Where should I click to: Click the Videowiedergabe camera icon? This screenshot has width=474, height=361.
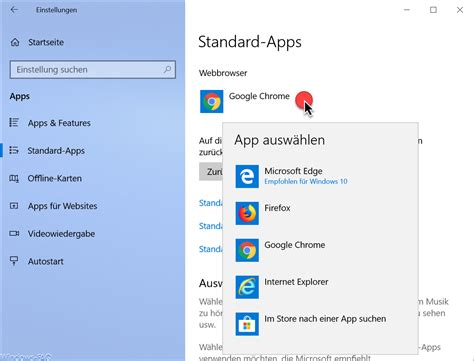(x=14, y=233)
